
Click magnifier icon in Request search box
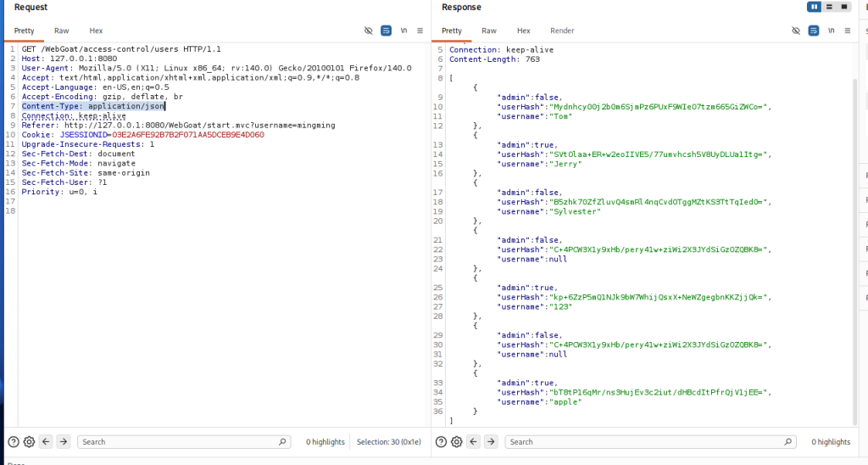pos(282,442)
